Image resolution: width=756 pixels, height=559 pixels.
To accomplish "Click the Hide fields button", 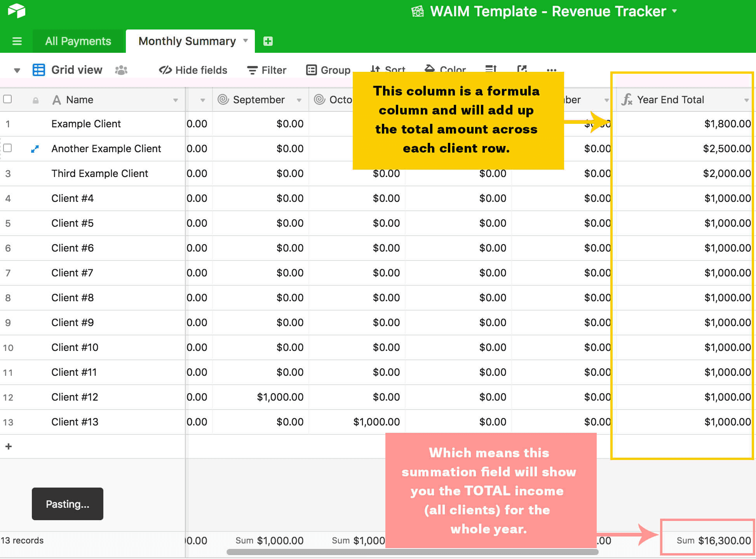I will coord(193,70).
